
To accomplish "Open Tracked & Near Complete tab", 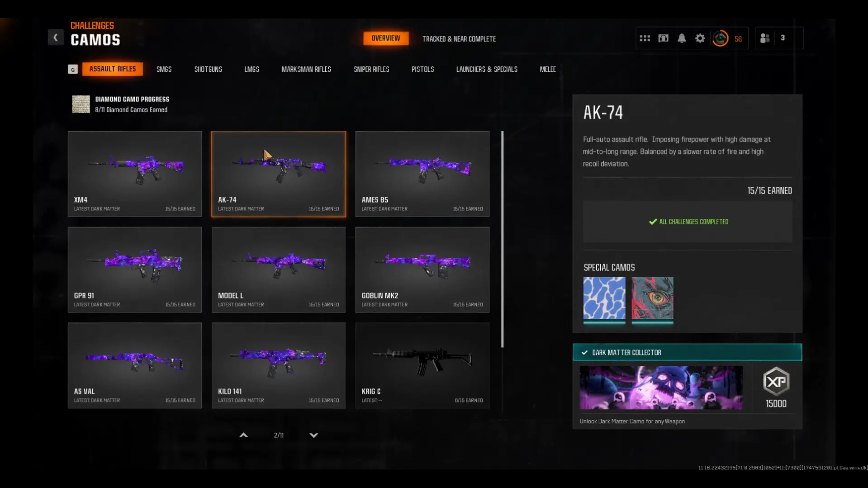I will pos(459,39).
